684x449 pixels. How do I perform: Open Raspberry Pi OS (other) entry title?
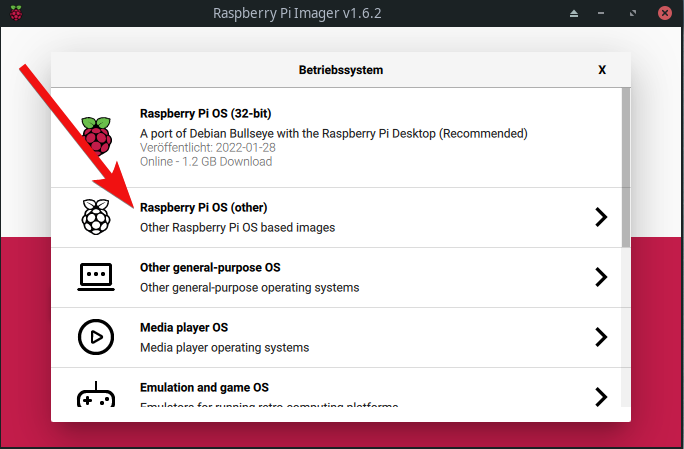click(203, 207)
